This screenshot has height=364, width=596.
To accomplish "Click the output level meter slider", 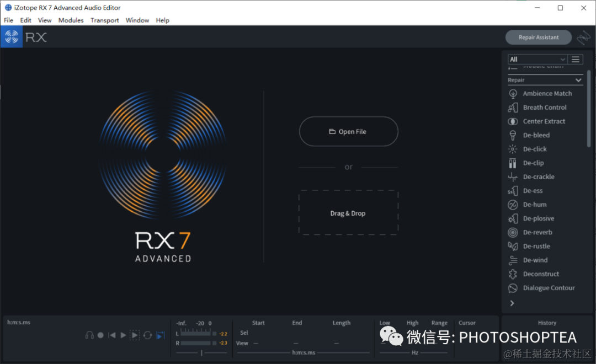I will (201, 353).
